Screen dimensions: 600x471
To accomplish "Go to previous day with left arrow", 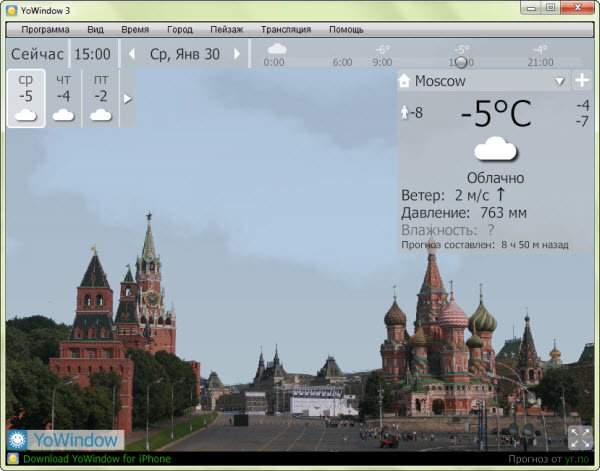I will pyautogui.click(x=133, y=54).
